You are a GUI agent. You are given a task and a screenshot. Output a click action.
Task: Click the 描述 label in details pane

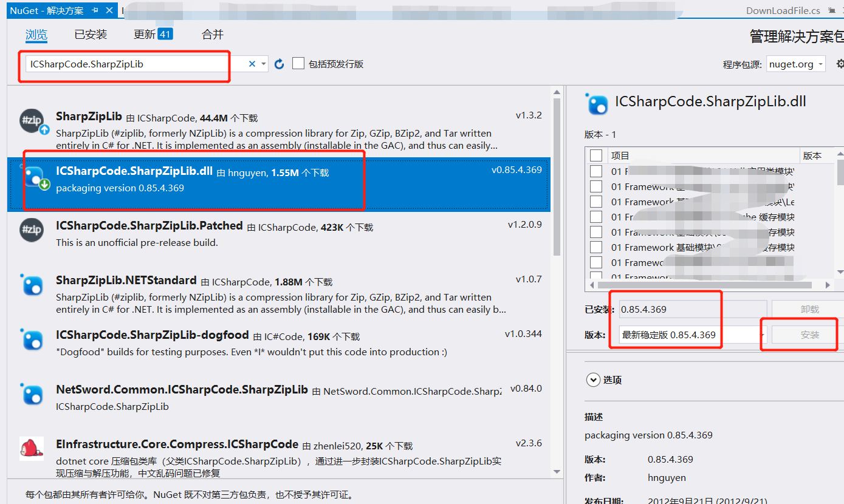(594, 417)
